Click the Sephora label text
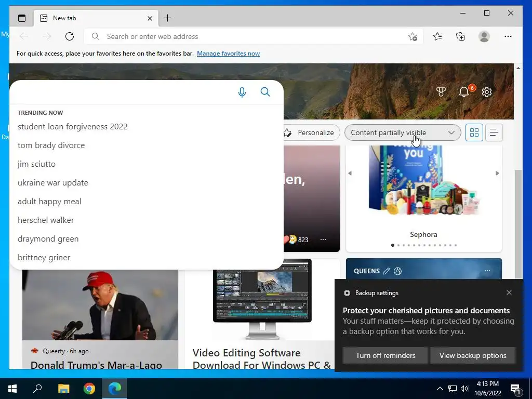Viewport: 532px width, 399px height. 423,234
